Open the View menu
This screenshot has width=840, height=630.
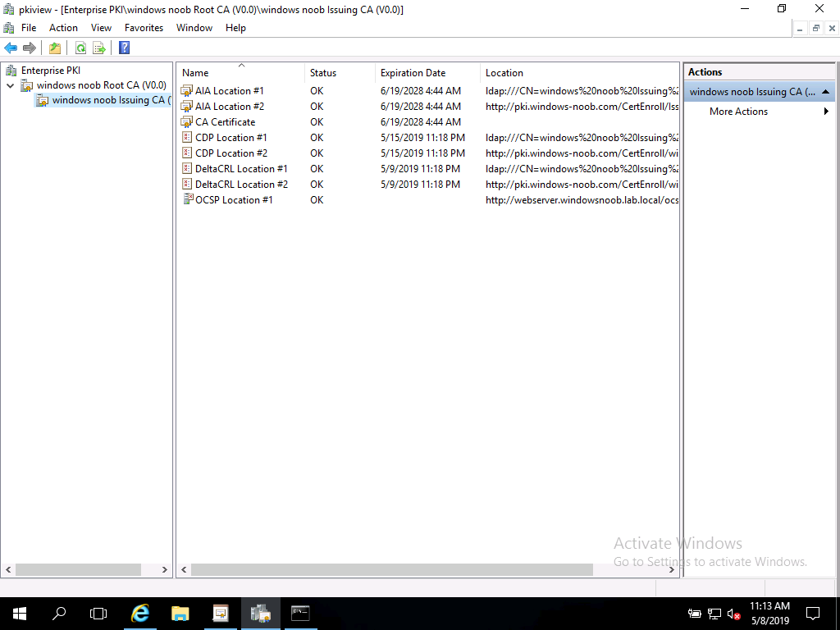point(101,28)
